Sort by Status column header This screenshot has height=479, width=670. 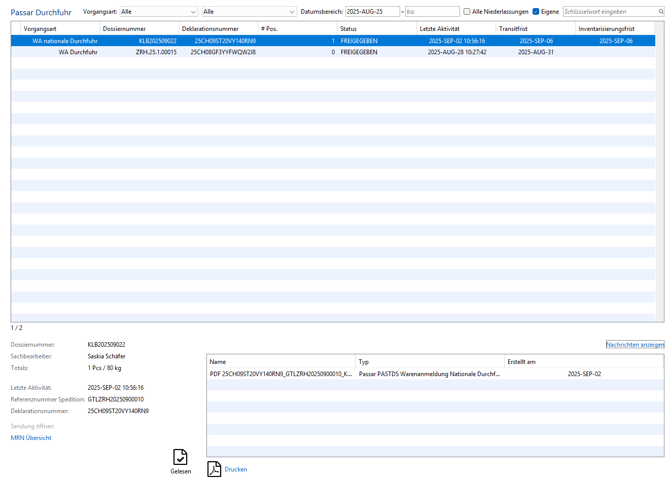(x=377, y=29)
